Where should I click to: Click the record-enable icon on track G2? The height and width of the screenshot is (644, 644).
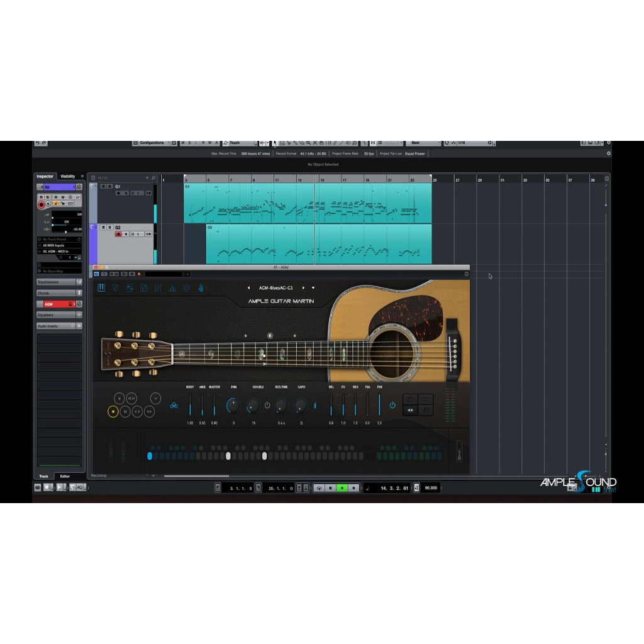pos(118,234)
